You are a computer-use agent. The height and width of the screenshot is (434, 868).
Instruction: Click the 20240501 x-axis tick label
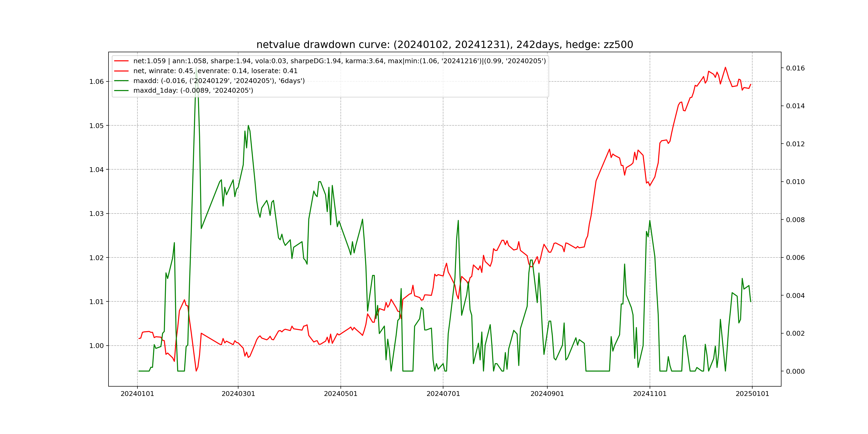tap(341, 394)
